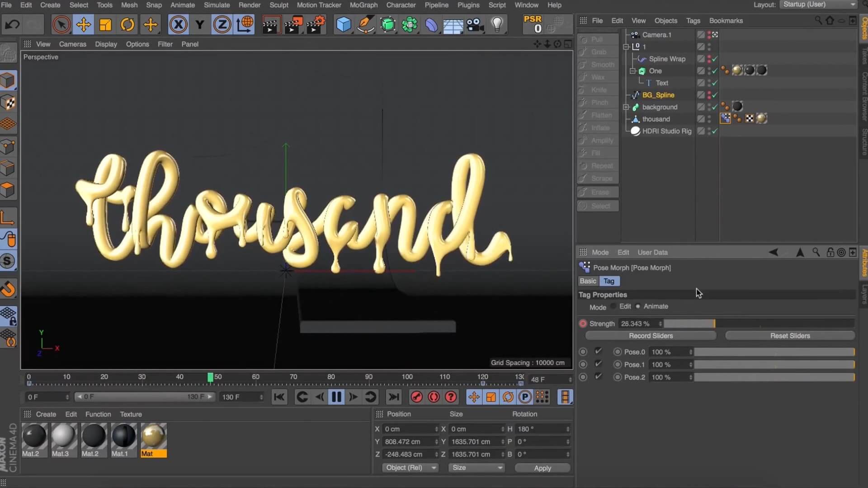Switch to the Basic tab
The height and width of the screenshot is (488, 868).
(x=588, y=281)
